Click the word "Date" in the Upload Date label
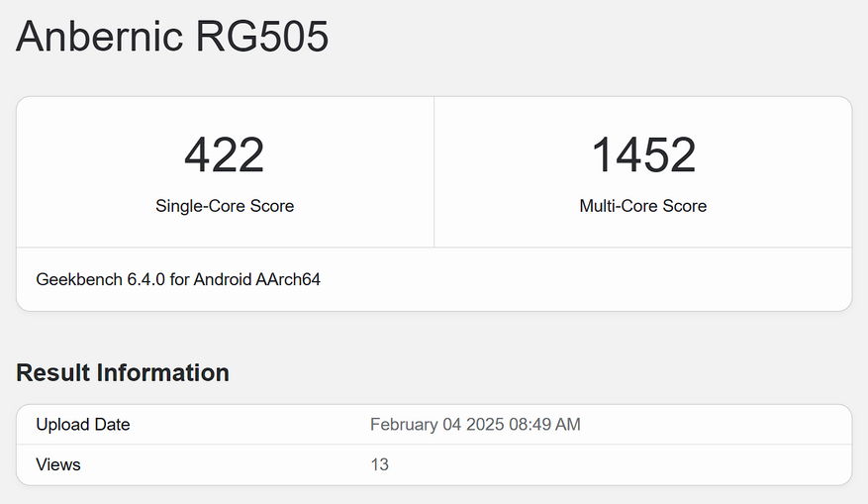The image size is (868, 504). click(x=112, y=425)
